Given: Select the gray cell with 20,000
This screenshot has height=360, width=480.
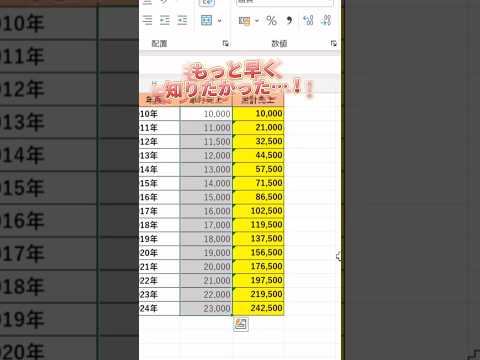Looking at the screenshot, I should [x=206, y=266].
